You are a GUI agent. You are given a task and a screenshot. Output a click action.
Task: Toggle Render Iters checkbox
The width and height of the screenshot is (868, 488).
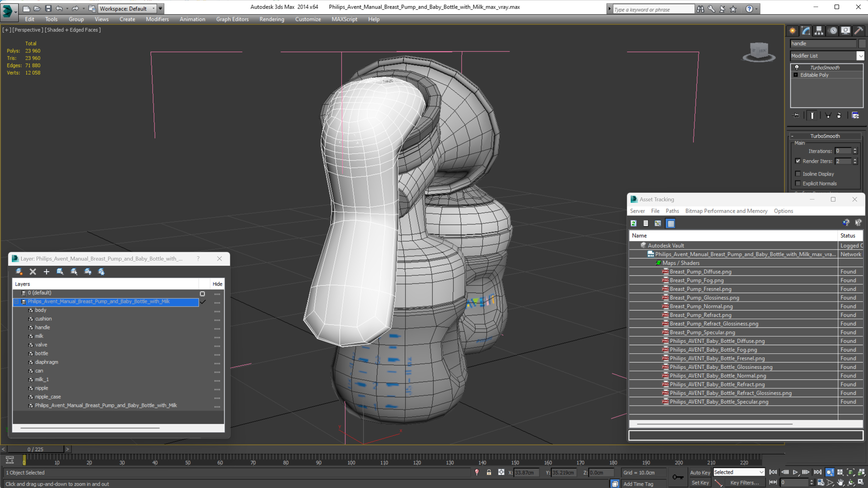[798, 161]
